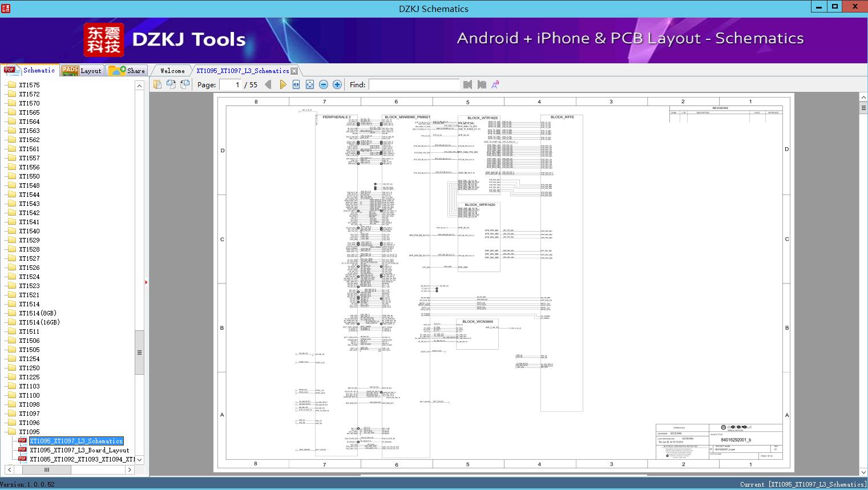Go to the next page arrow
Image resolution: width=868 pixels, height=490 pixels.
pos(282,84)
